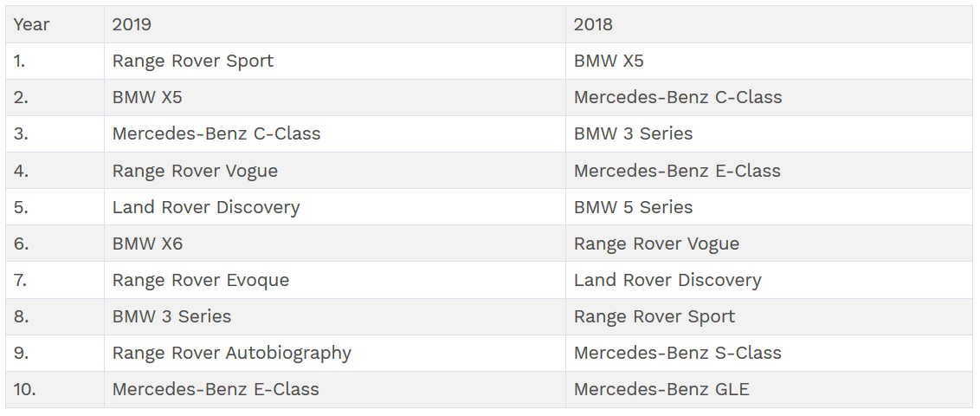Select the BMW X5 cell in row 2

(147, 97)
